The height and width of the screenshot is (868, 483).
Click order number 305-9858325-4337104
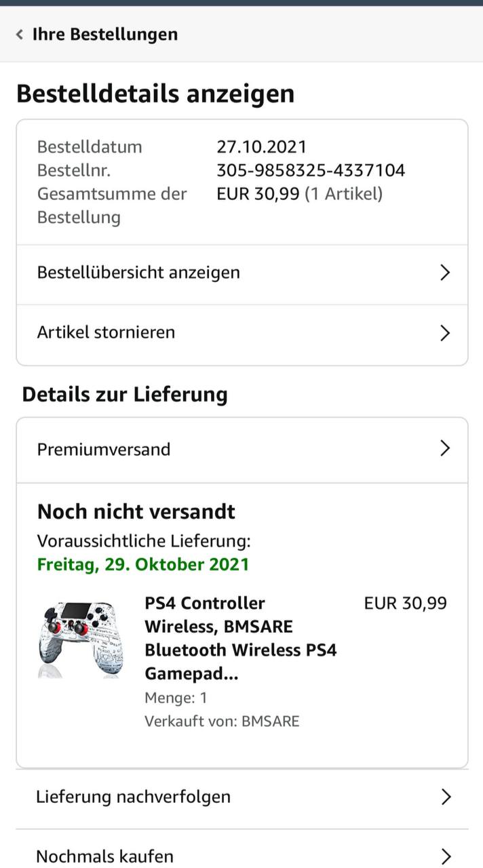pos(311,170)
